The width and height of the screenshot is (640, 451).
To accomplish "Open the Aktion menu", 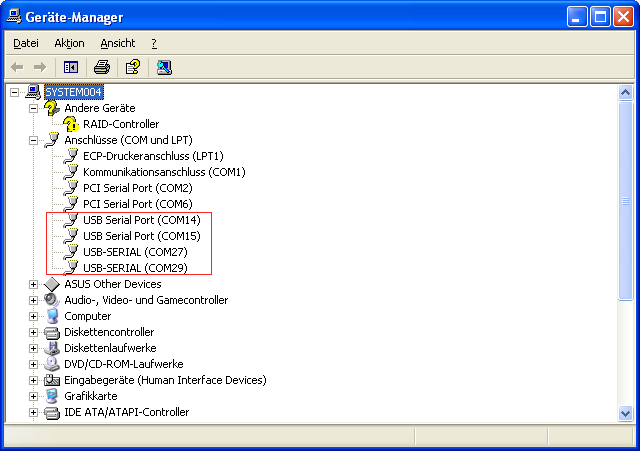I will pyautogui.click(x=69, y=43).
